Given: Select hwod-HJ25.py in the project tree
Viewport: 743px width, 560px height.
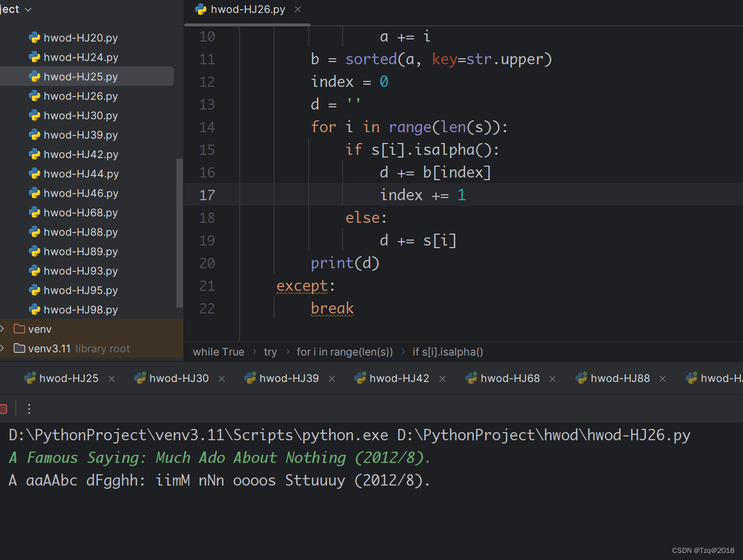Looking at the screenshot, I should click(80, 77).
